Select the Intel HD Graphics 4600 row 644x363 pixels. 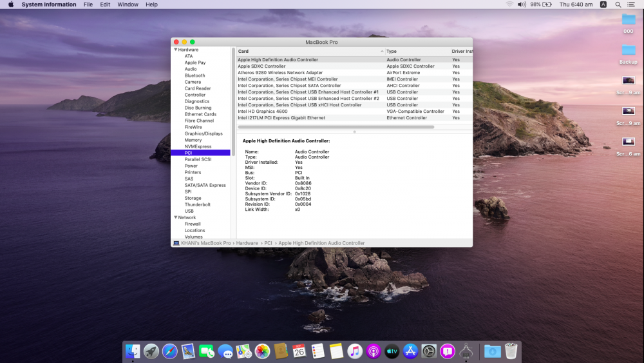click(354, 112)
